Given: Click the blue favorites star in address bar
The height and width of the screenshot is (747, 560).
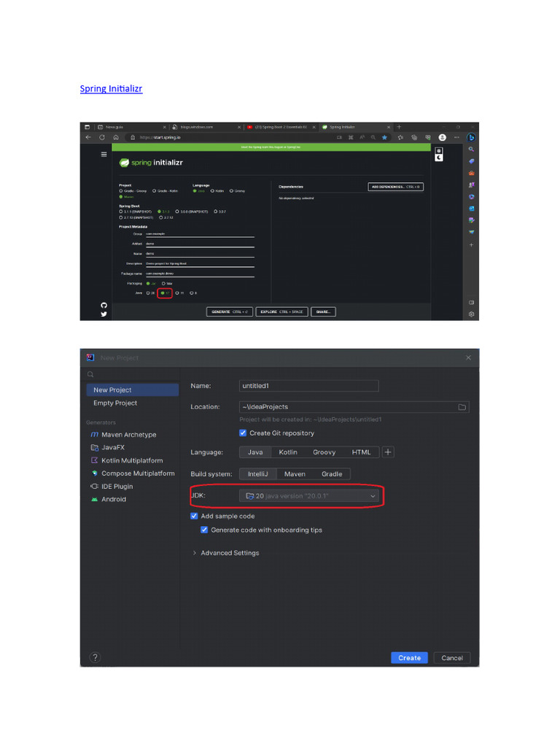Looking at the screenshot, I should point(384,137).
